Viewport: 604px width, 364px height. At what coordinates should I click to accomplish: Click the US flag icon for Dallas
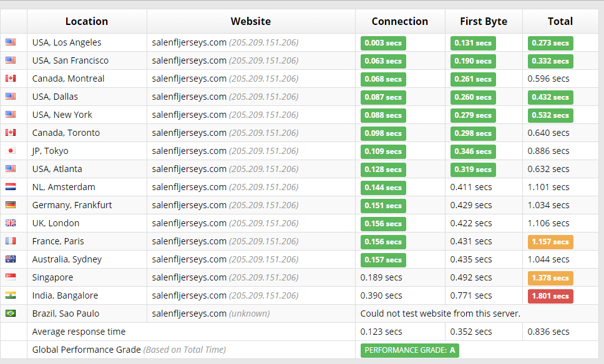[11, 96]
